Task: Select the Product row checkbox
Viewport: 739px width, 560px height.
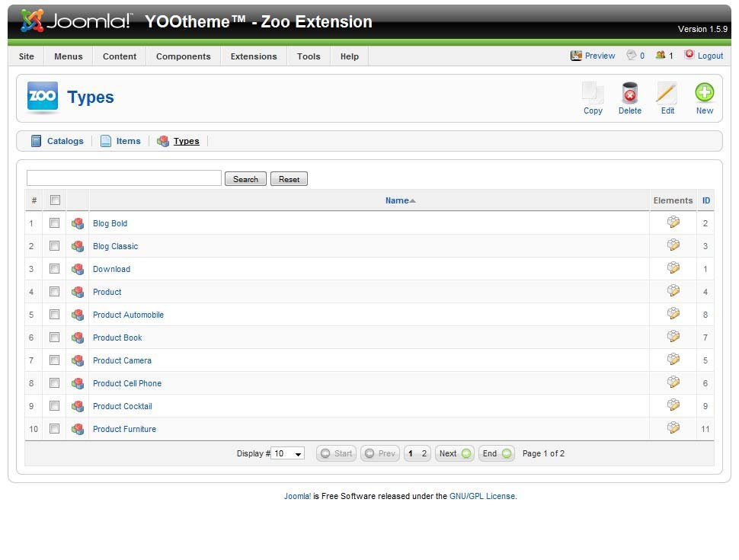Action: point(55,292)
